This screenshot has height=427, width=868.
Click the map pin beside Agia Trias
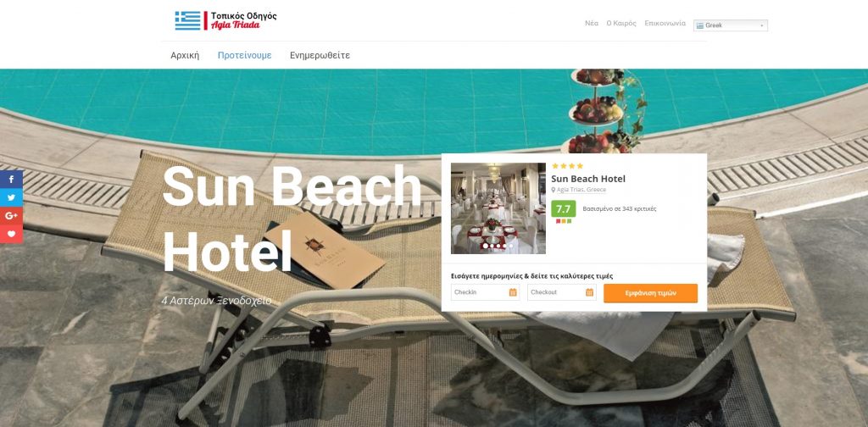[553, 190]
